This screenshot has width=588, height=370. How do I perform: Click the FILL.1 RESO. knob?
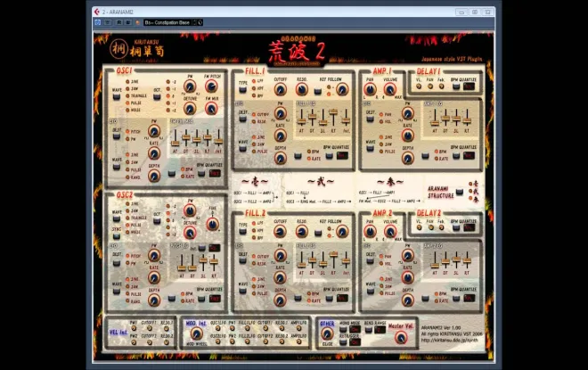[301, 89]
